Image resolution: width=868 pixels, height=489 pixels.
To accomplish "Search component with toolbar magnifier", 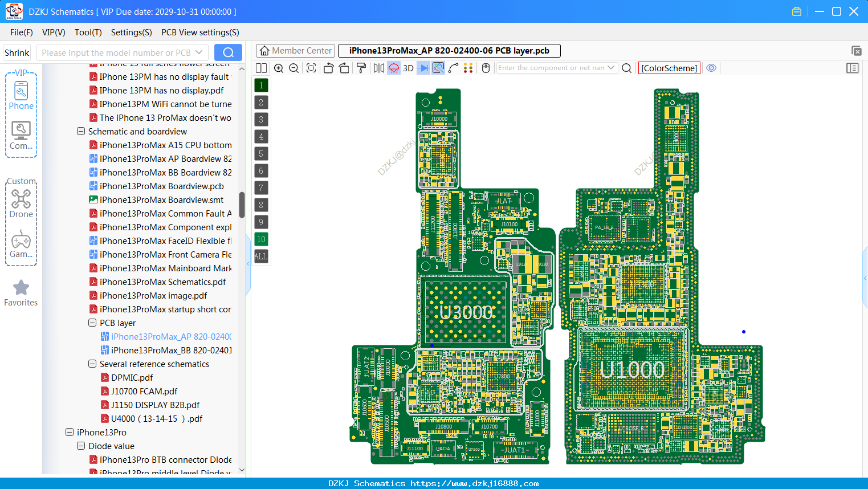I will 626,68.
